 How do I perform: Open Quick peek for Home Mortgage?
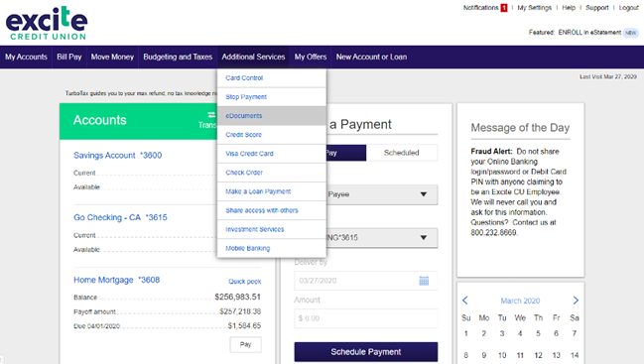[x=245, y=282]
